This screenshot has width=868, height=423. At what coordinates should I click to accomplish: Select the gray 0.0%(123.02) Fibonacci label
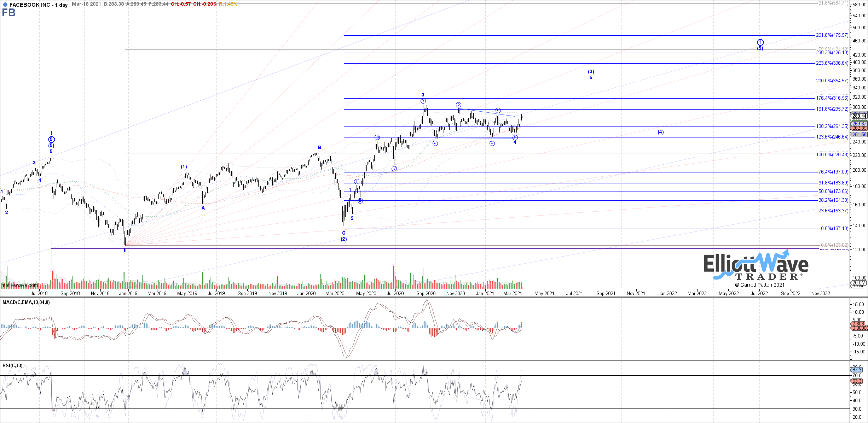pos(834,245)
